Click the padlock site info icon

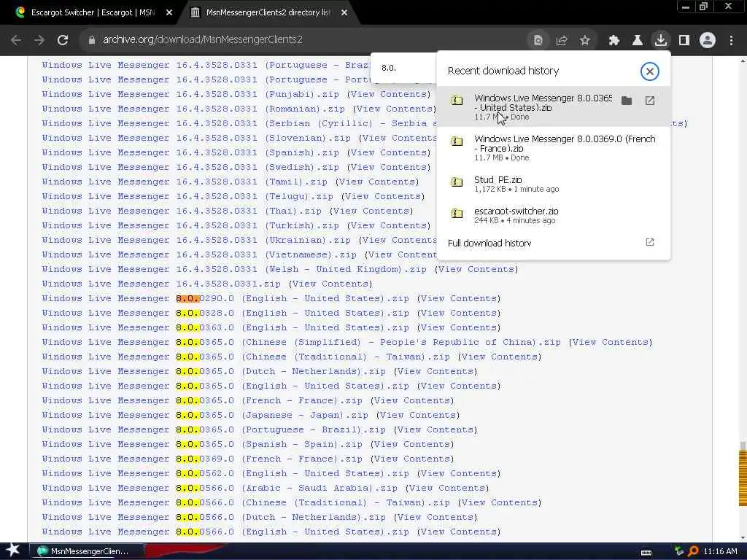(92, 40)
